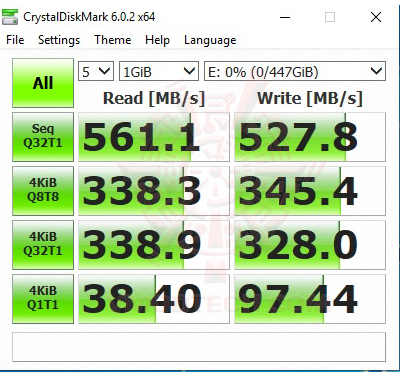Select the 4KiB Q32T1 read result 338.9
The width and height of the screenshot is (400, 372).
click(x=154, y=245)
